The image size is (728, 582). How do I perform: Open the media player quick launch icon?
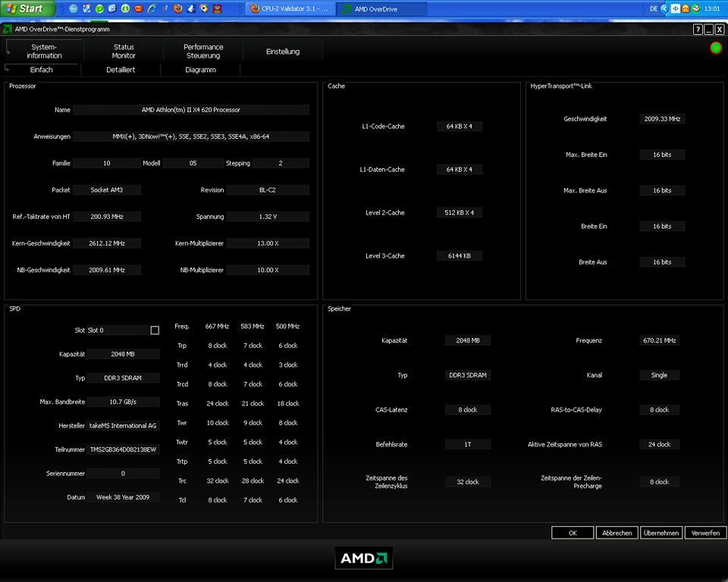click(204, 8)
